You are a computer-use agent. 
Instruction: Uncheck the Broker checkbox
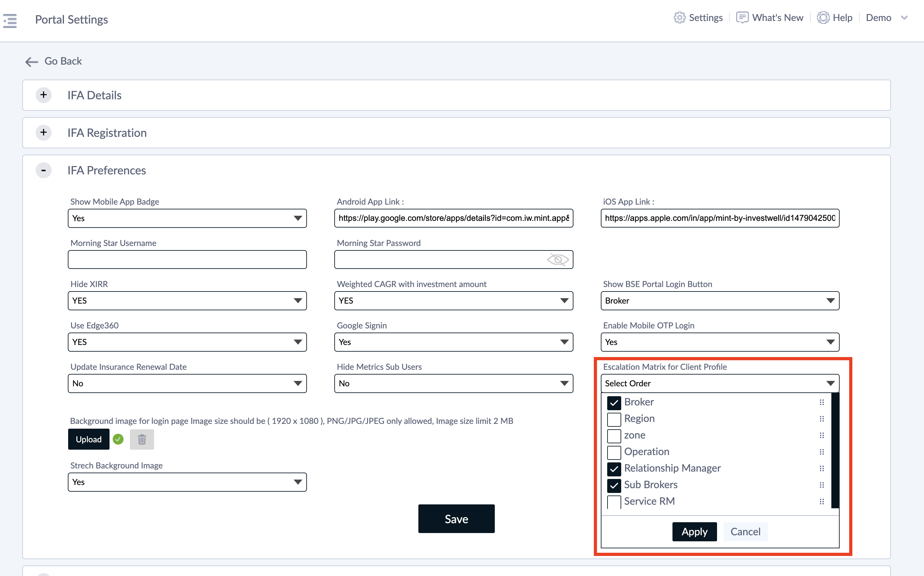click(x=614, y=403)
